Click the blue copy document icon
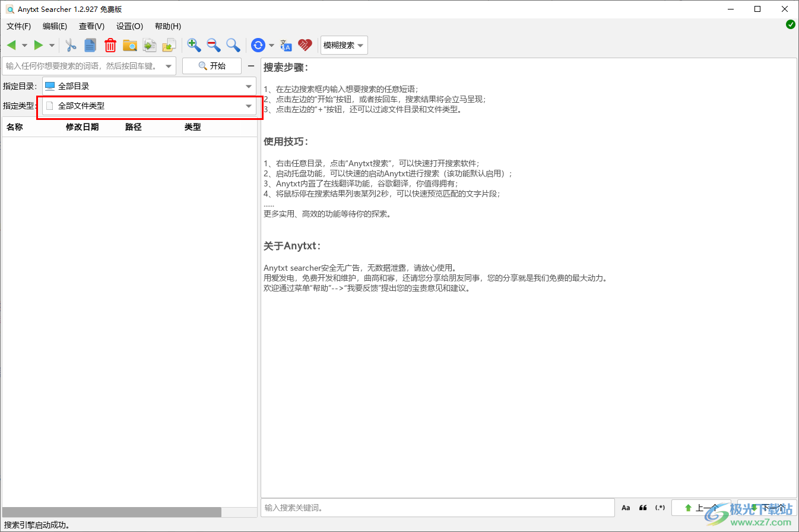The height and width of the screenshot is (532, 799). coord(90,45)
